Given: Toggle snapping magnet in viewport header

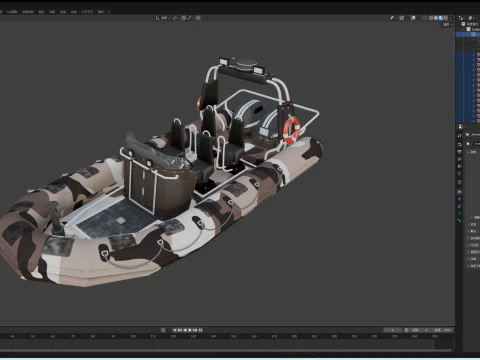Looking at the screenshot, I should pos(184,18).
